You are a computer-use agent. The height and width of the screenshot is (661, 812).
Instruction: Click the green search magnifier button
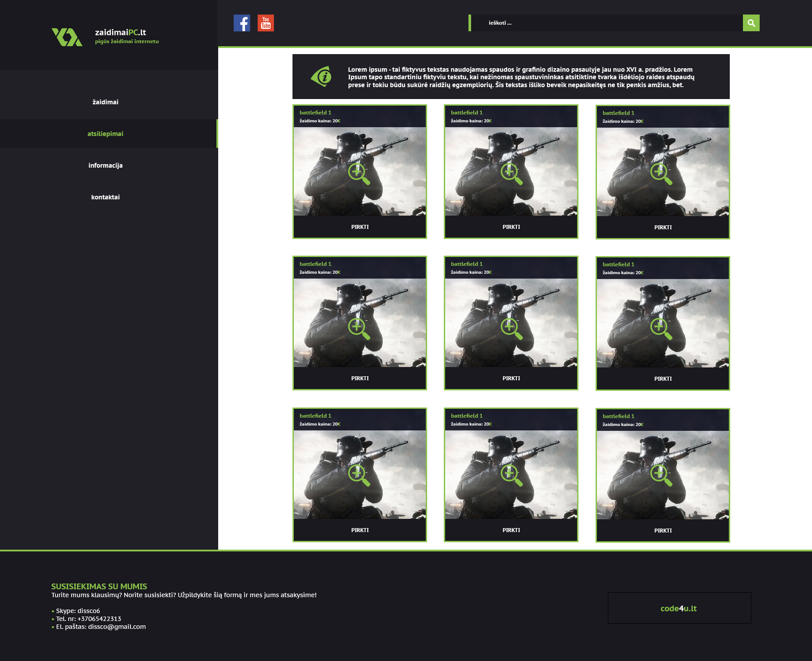(751, 23)
